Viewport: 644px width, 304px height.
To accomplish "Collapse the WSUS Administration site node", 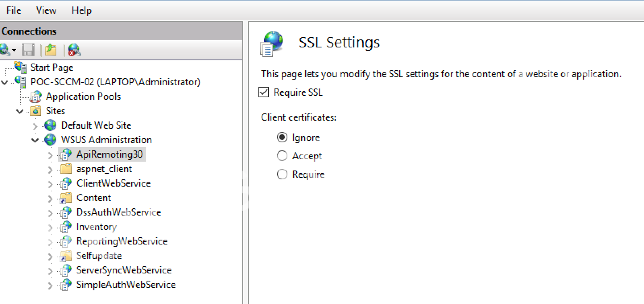I will click(35, 140).
